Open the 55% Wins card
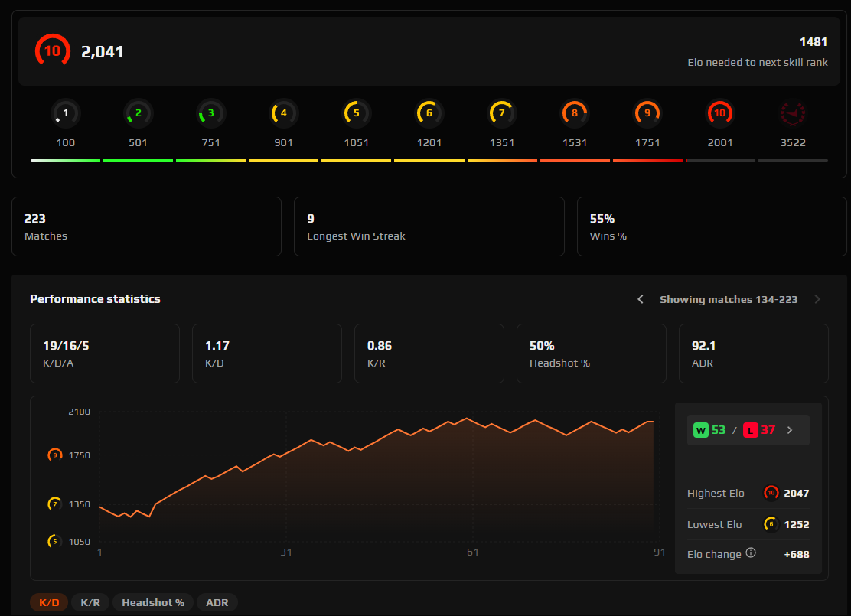Image resolution: width=851 pixels, height=616 pixels. pyautogui.click(x=711, y=226)
